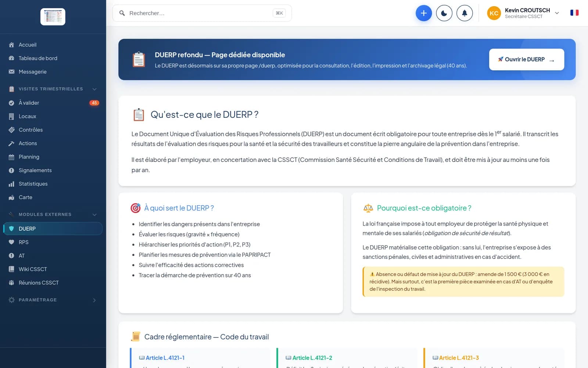Collapse the Visites trimestrielles section
588x368 pixels.
(94, 89)
